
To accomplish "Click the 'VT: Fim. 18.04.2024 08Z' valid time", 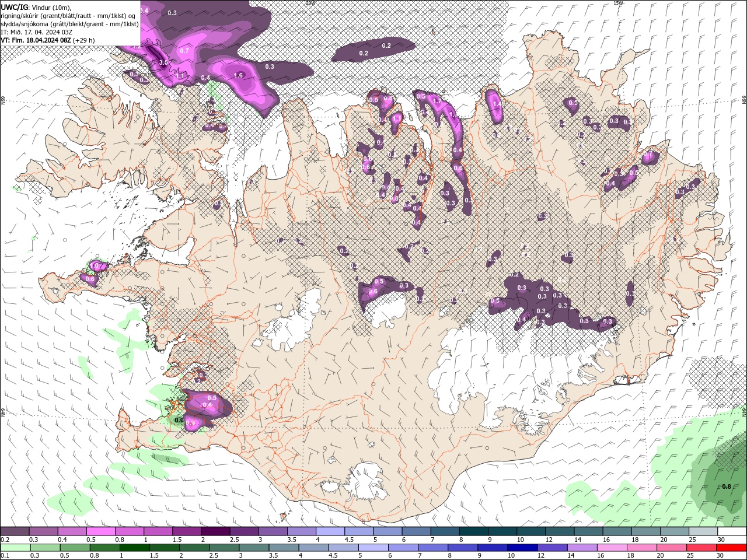I will pyautogui.click(x=36, y=40).
